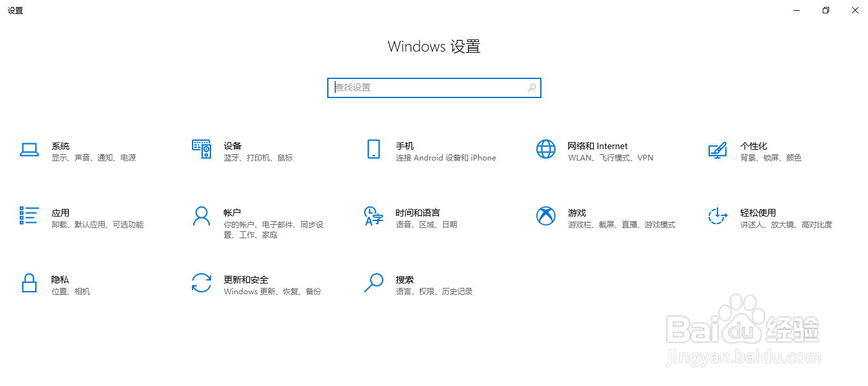Open the 手机 settings title
868x386 pixels.
point(405,146)
